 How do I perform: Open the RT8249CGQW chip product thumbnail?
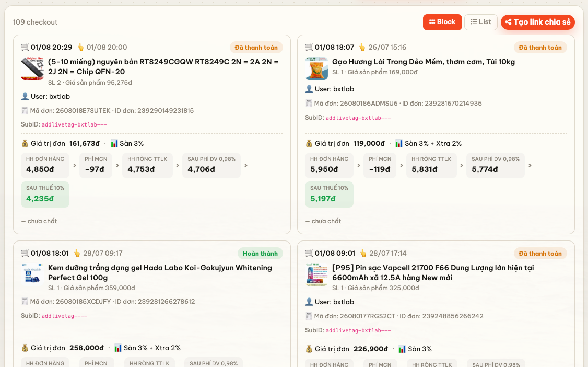click(x=32, y=68)
